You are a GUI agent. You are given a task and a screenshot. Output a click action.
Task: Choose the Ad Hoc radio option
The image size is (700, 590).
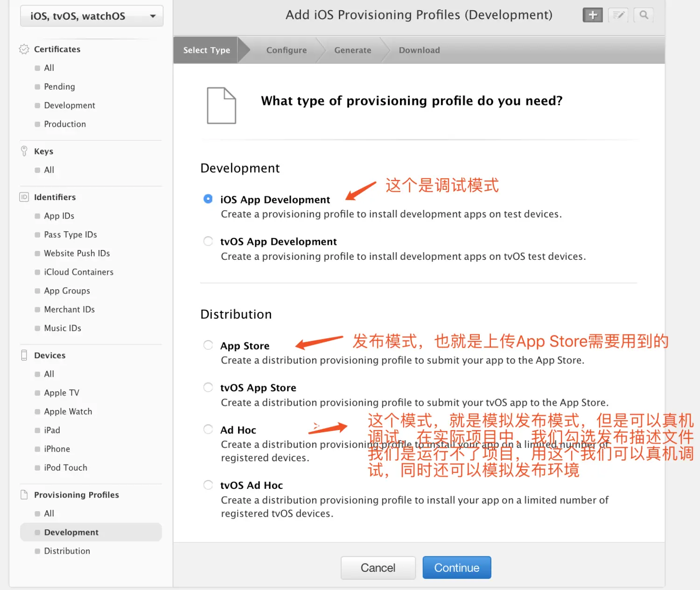click(x=208, y=429)
